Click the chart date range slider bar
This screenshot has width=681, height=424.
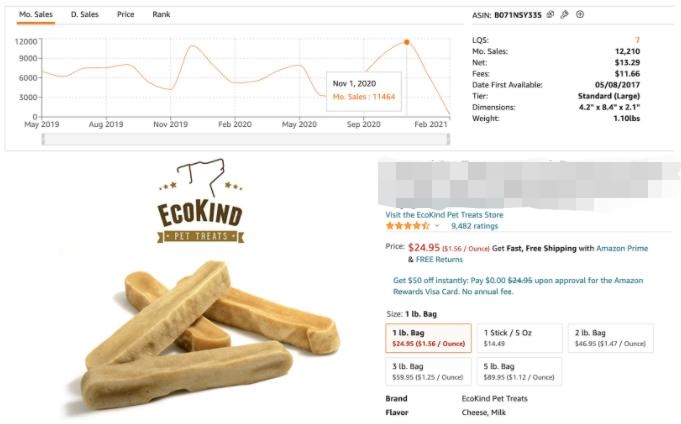[x=244, y=139]
